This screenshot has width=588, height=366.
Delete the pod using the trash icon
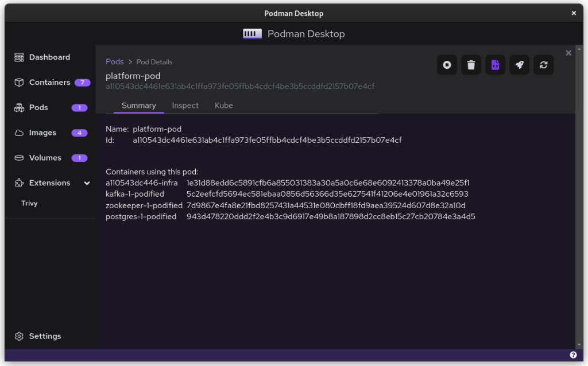click(471, 65)
